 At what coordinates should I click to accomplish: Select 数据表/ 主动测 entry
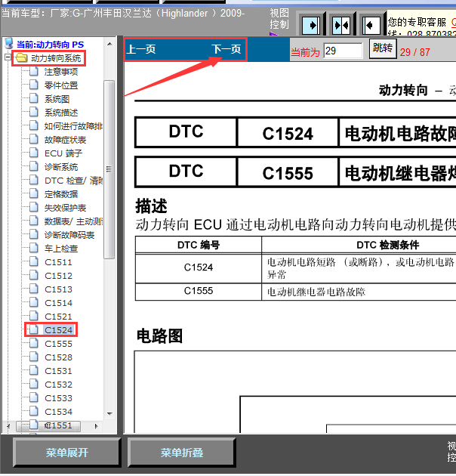click(73, 221)
